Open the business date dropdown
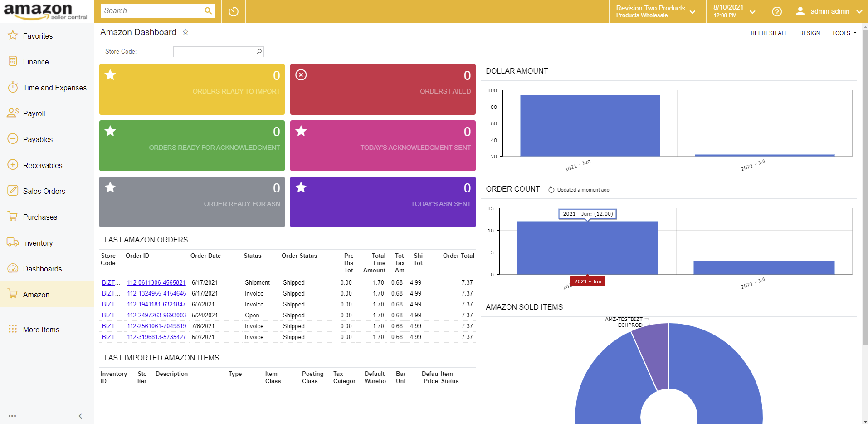Image resolution: width=868 pixels, height=424 pixels. [x=734, y=11]
